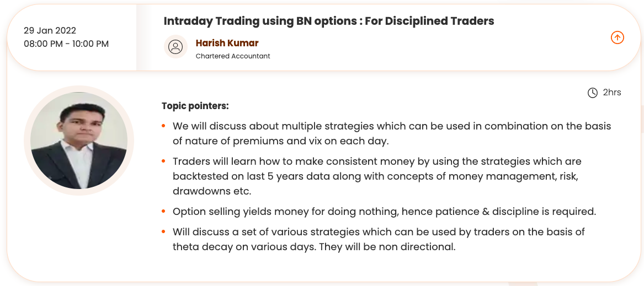Click the drawdowns etc. text line

coord(211,191)
